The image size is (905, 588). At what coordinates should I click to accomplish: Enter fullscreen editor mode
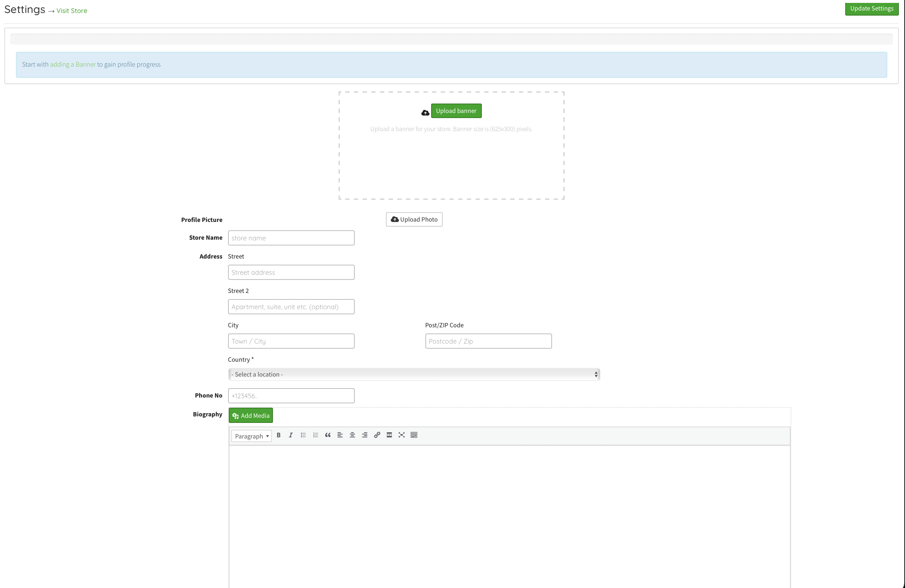(401, 435)
